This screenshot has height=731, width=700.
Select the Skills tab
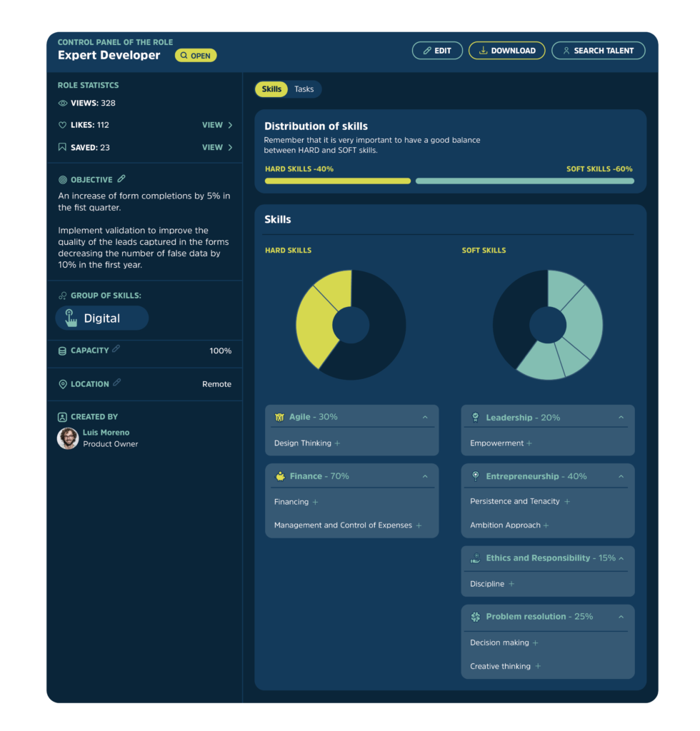271,89
